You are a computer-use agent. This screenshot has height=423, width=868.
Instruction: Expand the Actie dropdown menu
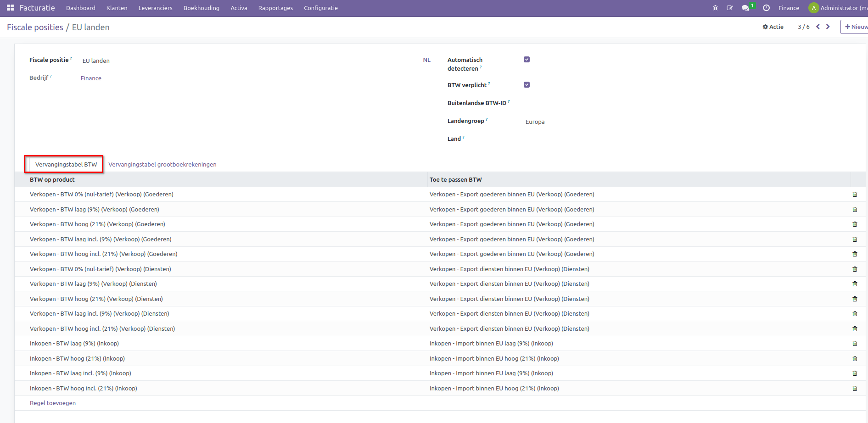coord(773,27)
